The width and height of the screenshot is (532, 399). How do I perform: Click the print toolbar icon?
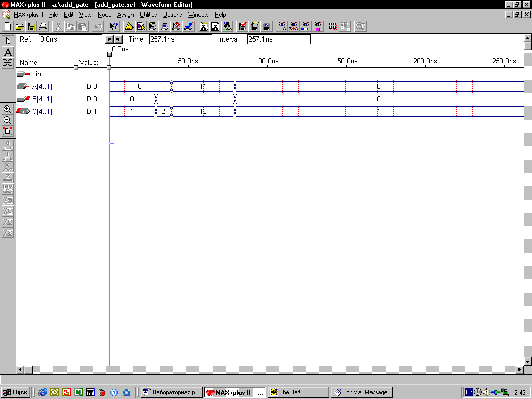pos(43,26)
